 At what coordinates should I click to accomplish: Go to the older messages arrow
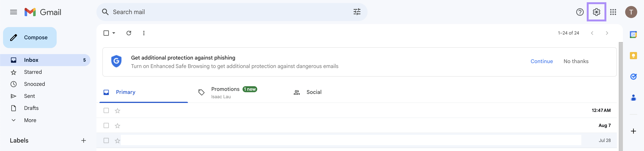(x=607, y=33)
